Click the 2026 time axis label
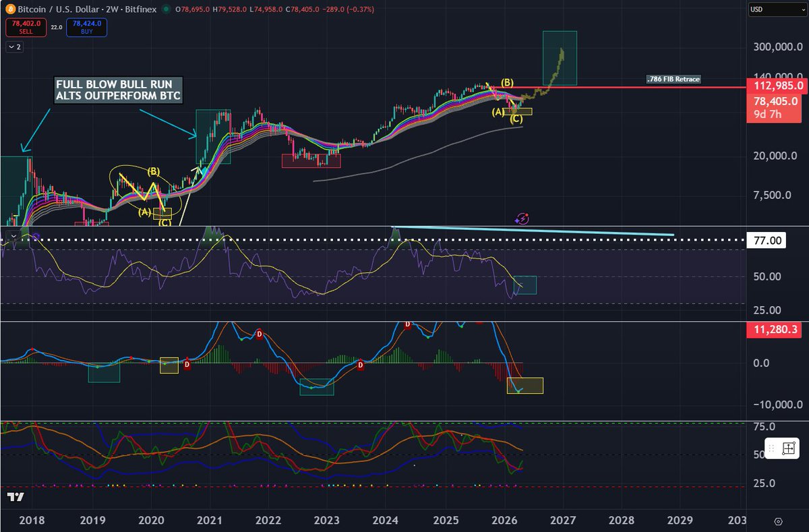This screenshot has width=809, height=532. [x=504, y=521]
